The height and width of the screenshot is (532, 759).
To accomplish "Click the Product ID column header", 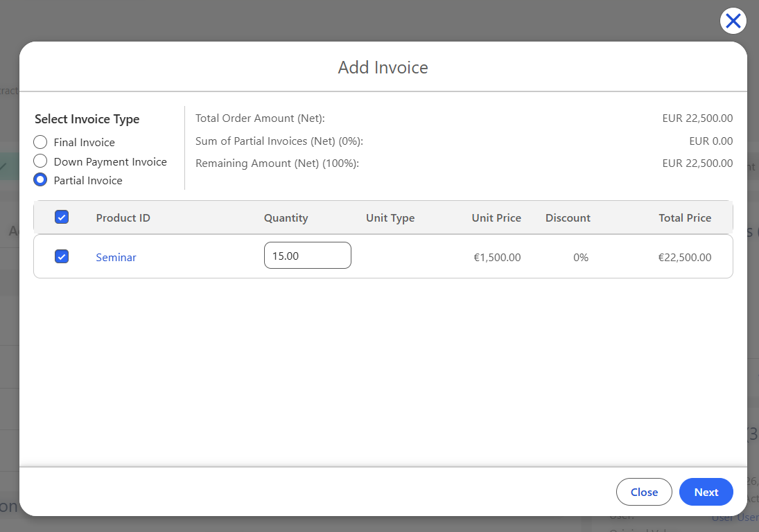I will (x=123, y=218).
